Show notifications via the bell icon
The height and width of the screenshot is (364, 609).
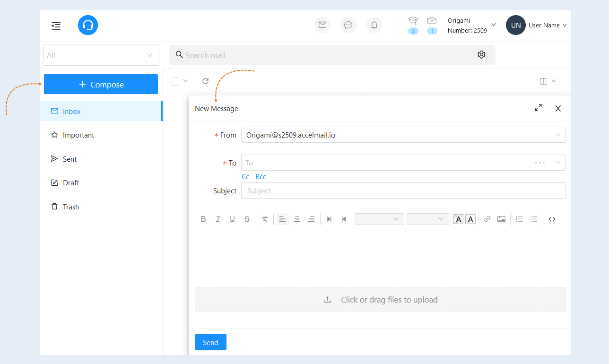click(x=374, y=25)
